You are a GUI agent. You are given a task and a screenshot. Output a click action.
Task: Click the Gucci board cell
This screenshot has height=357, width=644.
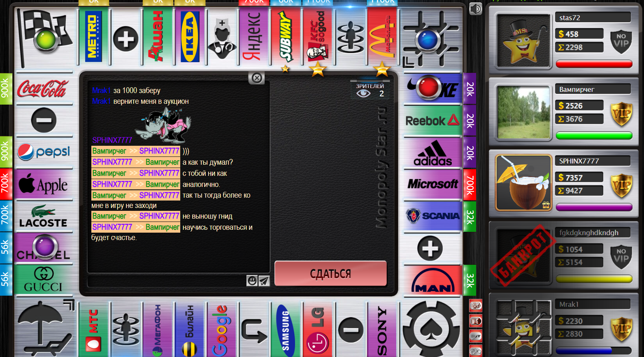click(x=43, y=280)
